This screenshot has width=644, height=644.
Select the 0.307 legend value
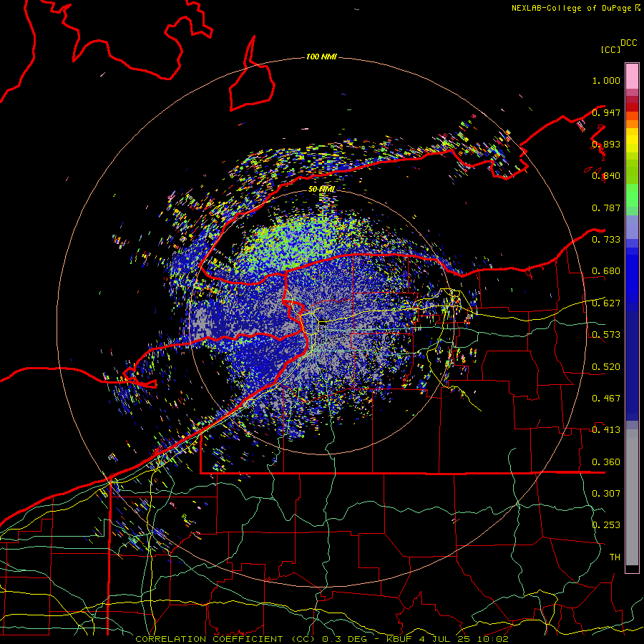point(606,494)
